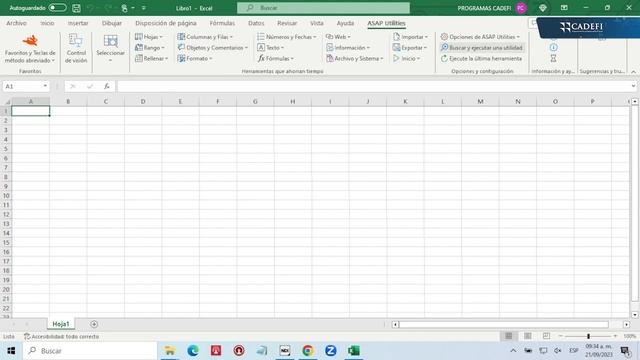Open File Explorer from taskbar

click(170, 351)
